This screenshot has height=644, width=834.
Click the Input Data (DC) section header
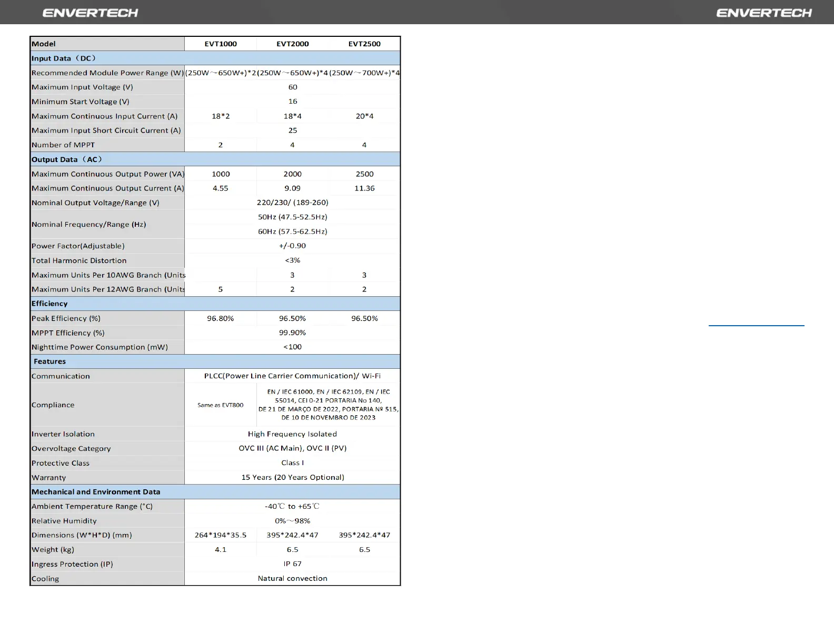click(x=64, y=58)
